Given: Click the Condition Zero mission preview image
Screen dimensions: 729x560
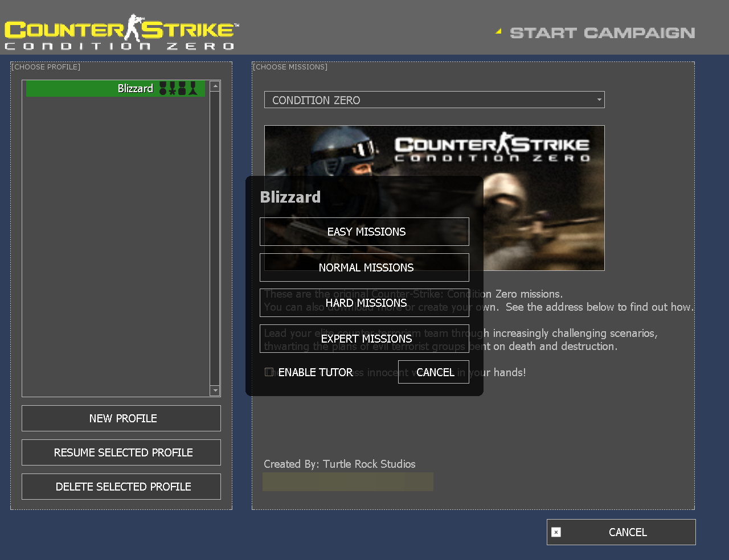Looking at the screenshot, I should click(x=434, y=198).
